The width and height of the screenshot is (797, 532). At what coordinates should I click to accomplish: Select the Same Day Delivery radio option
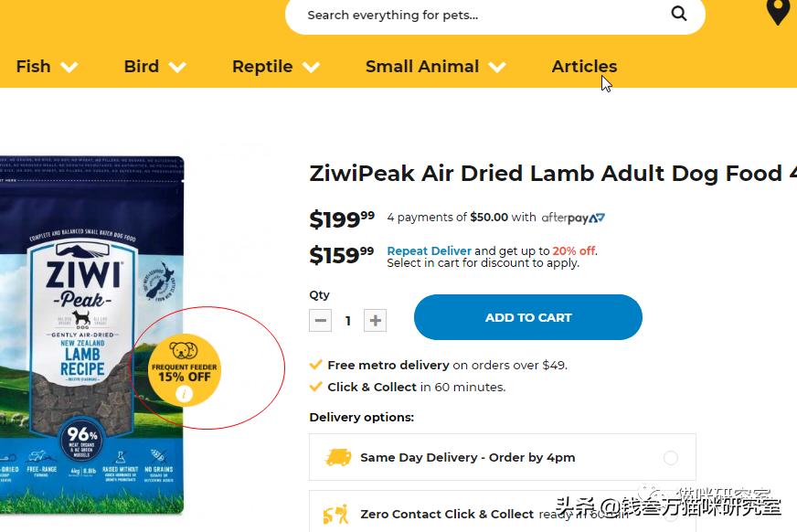(x=671, y=458)
